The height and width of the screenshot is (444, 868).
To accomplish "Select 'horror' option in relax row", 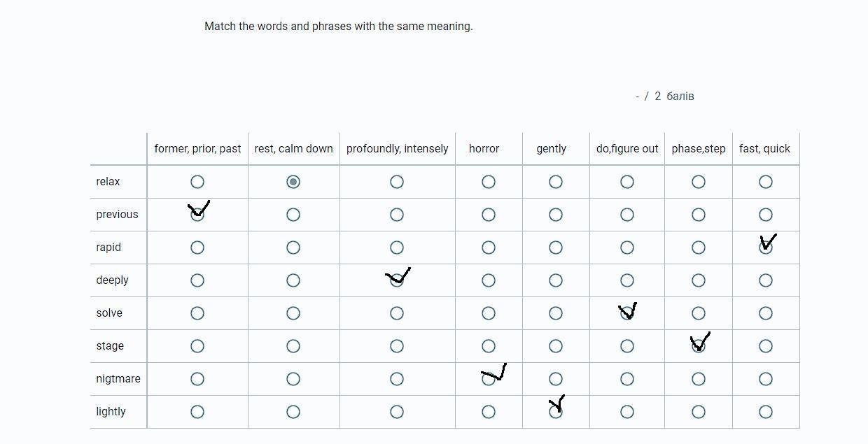I will (489, 182).
